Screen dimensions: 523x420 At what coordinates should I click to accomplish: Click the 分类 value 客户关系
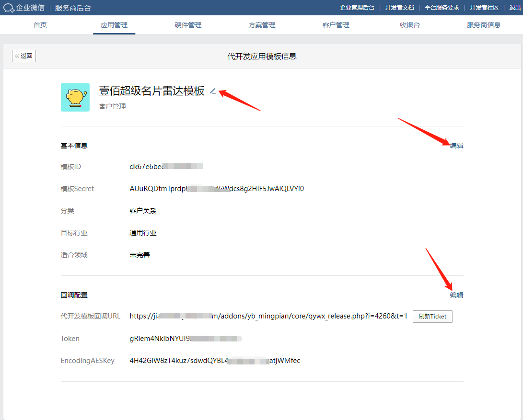tap(143, 211)
